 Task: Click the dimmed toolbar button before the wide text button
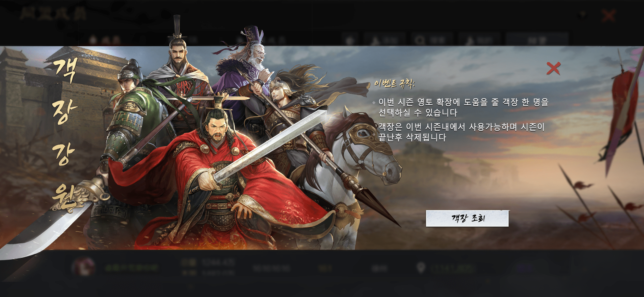click(x=479, y=40)
